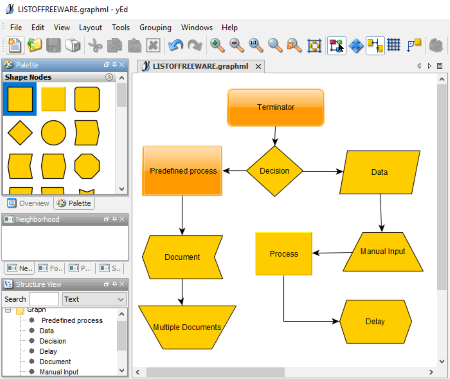Select Decision in the structure tree
450x379 pixels.
pos(53,341)
